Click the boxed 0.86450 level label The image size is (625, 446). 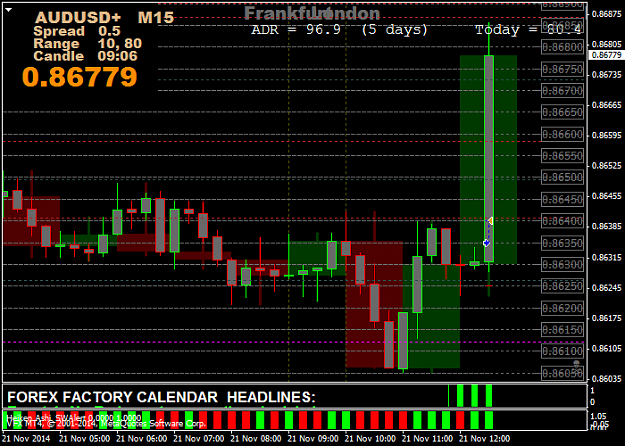point(562,199)
